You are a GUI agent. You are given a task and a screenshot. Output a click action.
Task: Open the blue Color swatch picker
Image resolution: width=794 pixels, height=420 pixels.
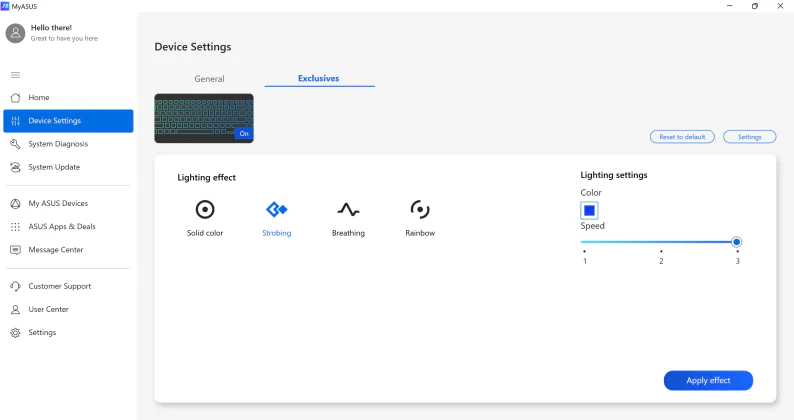[x=589, y=210]
